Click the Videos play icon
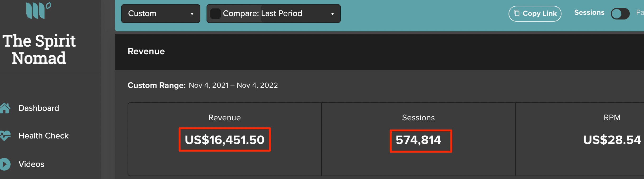 click(5, 164)
